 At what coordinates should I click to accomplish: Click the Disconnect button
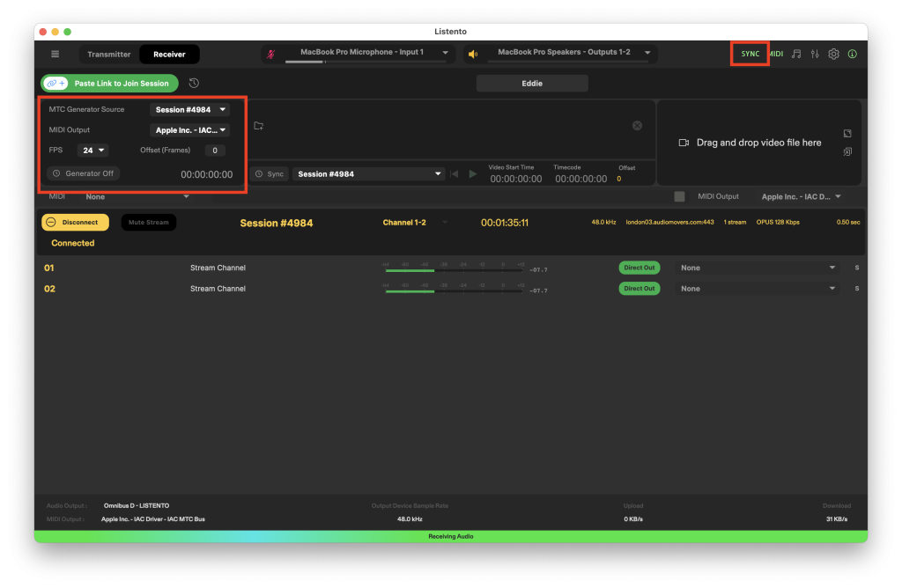[76, 222]
